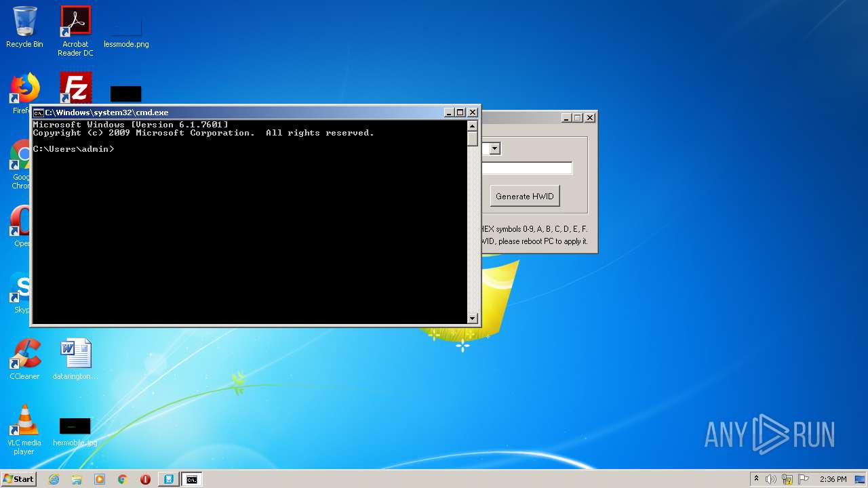Open cmd.exe title bar system icon
The image size is (868, 488).
tap(38, 113)
